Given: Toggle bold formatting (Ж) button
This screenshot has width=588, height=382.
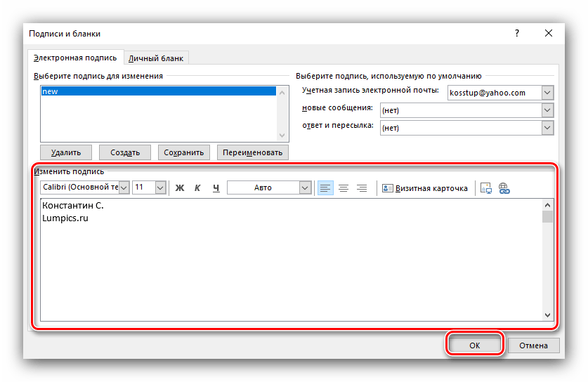Looking at the screenshot, I should (179, 187).
